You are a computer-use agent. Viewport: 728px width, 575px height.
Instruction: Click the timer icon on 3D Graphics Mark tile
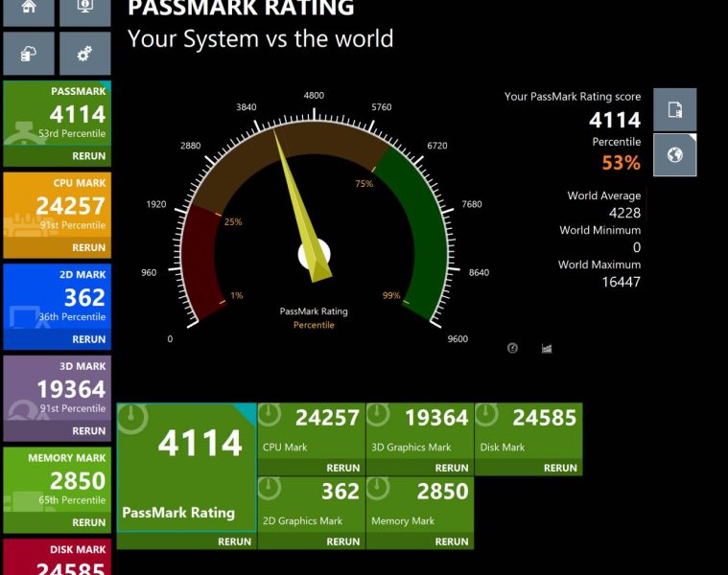379,414
